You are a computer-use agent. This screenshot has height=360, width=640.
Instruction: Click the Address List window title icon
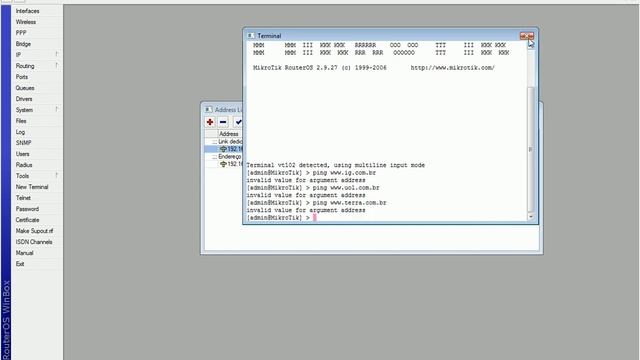209,110
